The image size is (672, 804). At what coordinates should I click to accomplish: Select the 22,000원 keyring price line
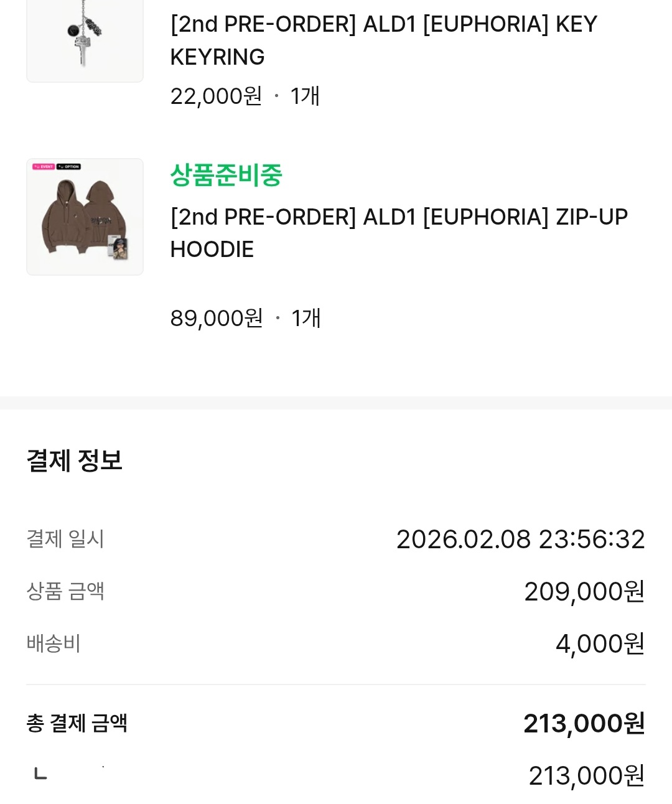[245, 96]
